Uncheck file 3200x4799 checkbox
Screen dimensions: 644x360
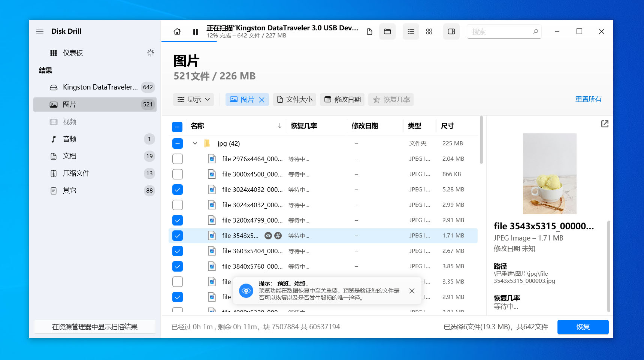point(177,220)
